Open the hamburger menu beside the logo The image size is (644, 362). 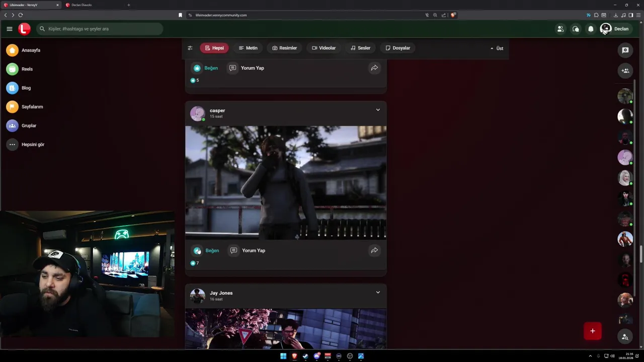pyautogui.click(x=9, y=29)
